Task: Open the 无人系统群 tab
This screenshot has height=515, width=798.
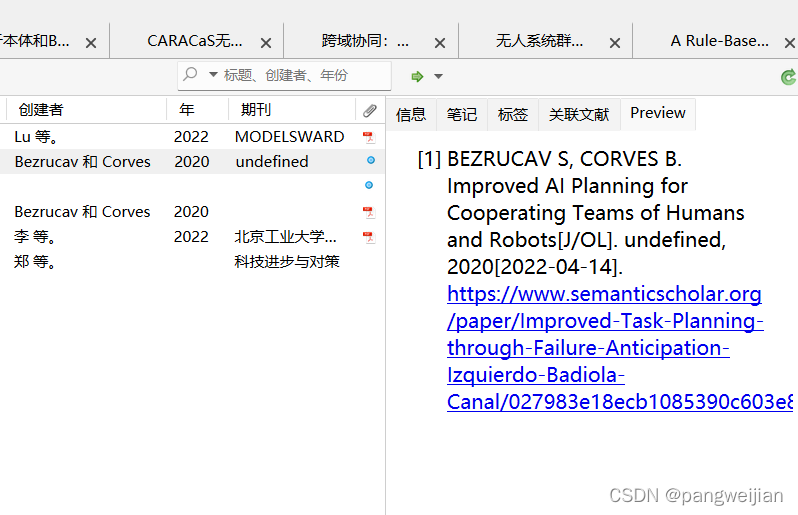Action: click(x=539, y=41)
